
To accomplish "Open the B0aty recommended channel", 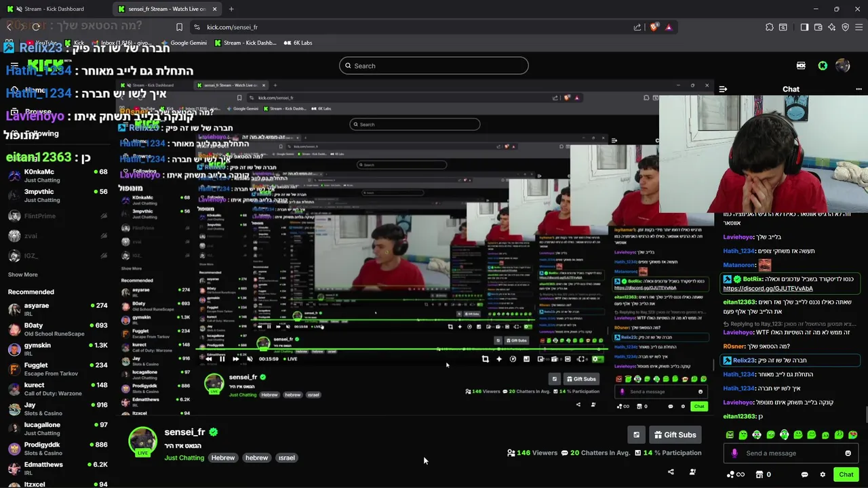I will pyautogui.click(x=58, y=329).
